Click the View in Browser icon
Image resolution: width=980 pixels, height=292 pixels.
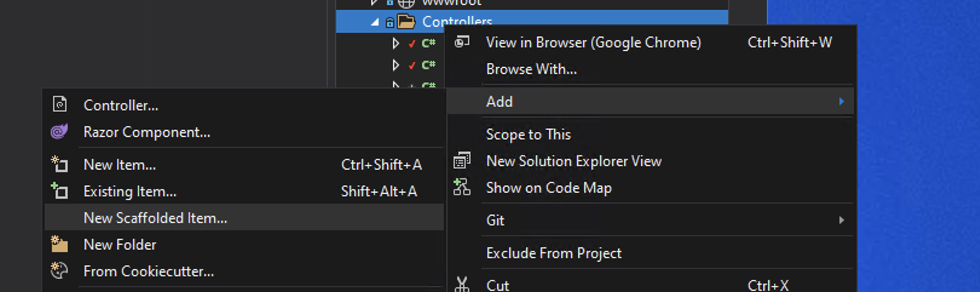click(x=462, y=42)
